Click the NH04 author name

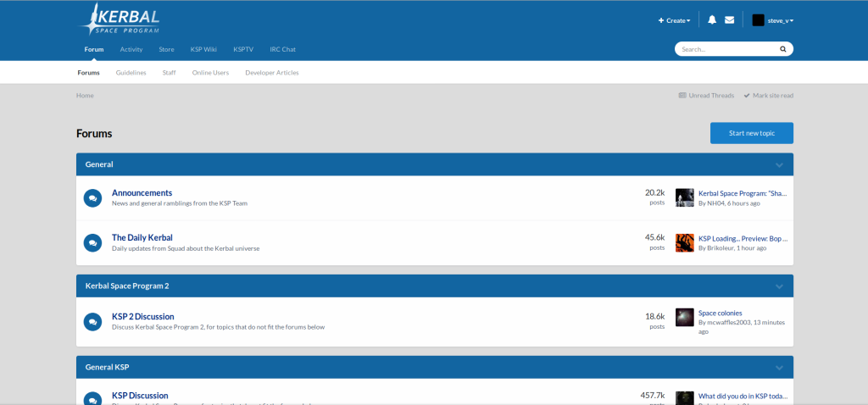pyautogui.click(x=715, y=203)
